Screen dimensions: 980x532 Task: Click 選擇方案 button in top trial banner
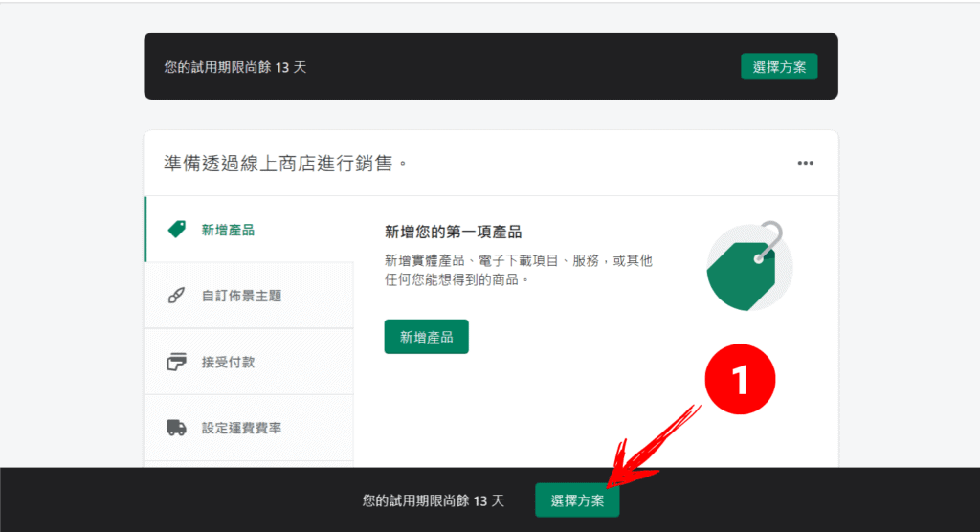[779, 66]
